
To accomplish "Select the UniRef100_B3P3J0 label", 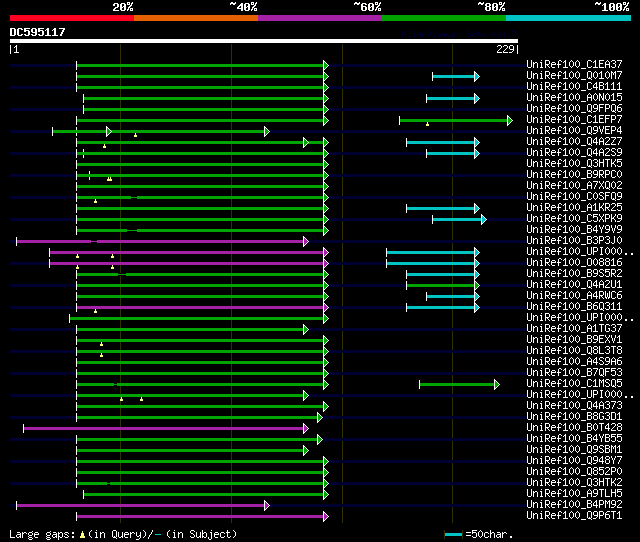I will point(574,241).
